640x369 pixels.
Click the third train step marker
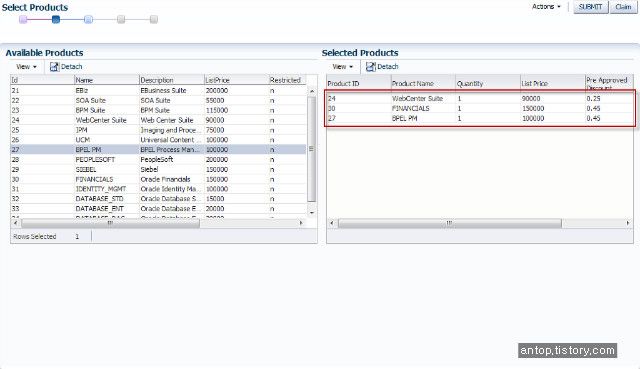coord(88,19)
